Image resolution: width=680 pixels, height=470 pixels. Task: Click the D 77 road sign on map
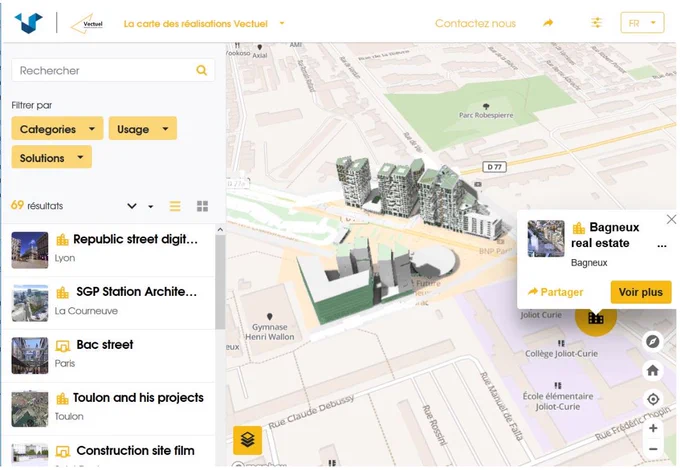494,167
